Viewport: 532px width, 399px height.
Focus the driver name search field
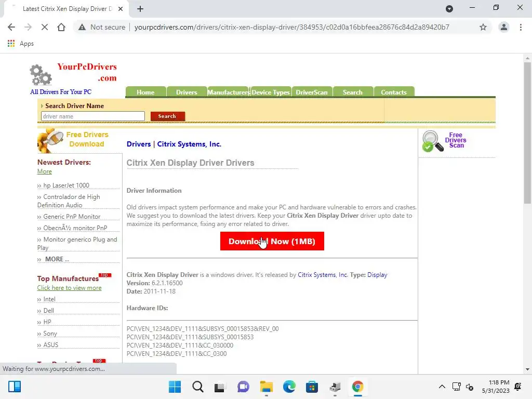pyautogui.click(x=93, y=116)
